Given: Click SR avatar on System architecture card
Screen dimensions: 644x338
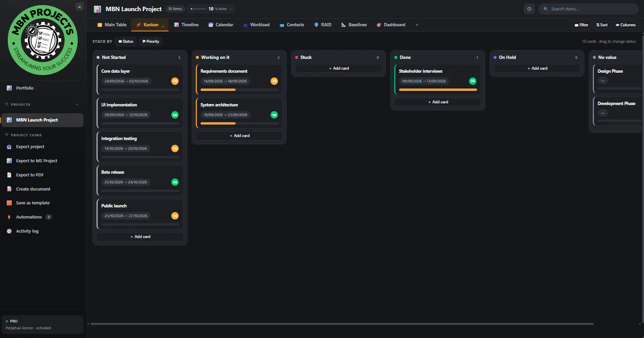Looking at the screenshot, I should tap(274, 115).
